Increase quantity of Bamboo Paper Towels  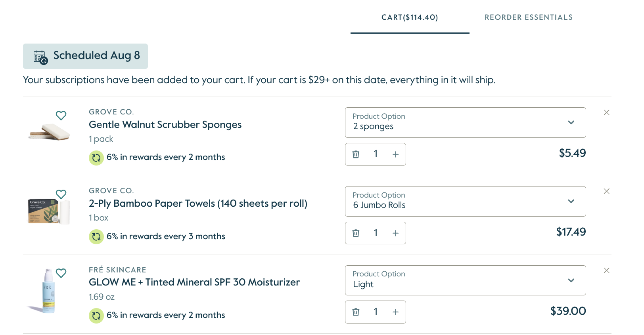point(396,233)
